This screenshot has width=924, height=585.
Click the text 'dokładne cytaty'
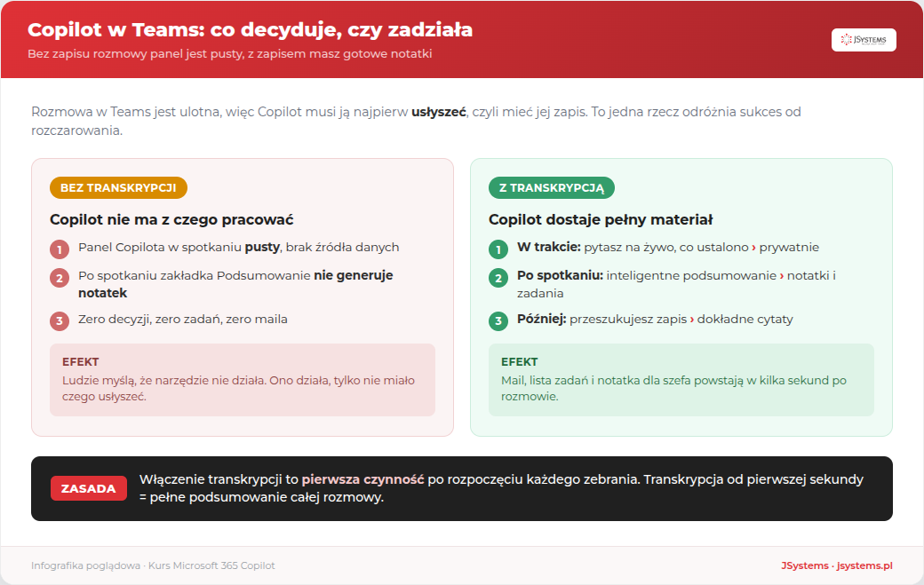coord(745,319)
